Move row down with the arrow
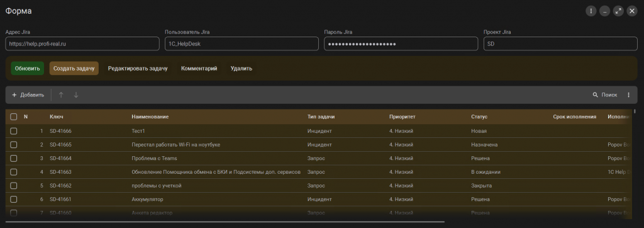The width and height of the screenshot is (644, 228). coord(76,95)
